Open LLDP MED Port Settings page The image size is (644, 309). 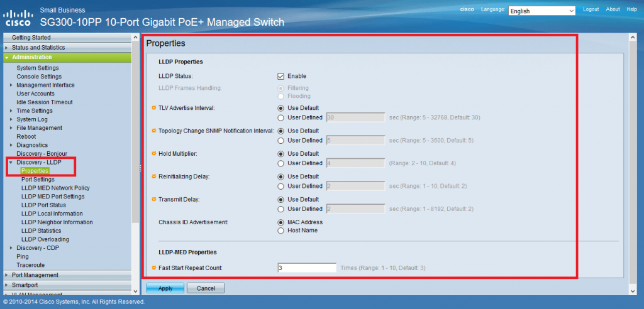(53, 197)
